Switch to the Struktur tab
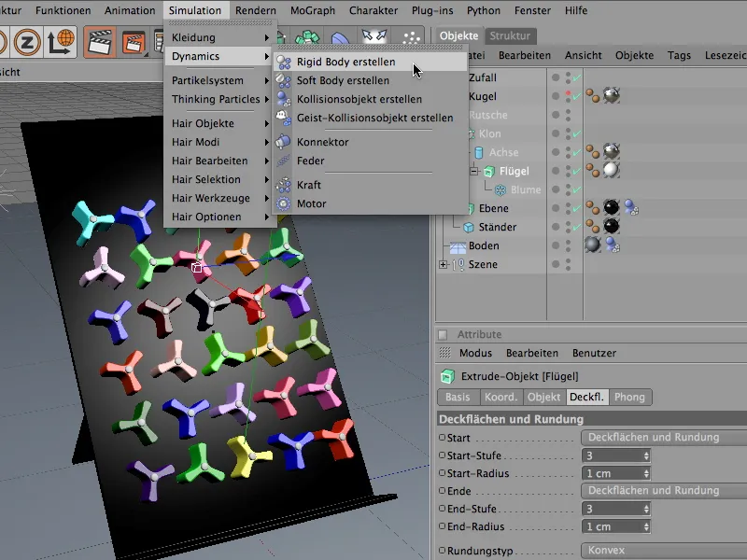Viewport: 747px width, 560px height. 510,35
